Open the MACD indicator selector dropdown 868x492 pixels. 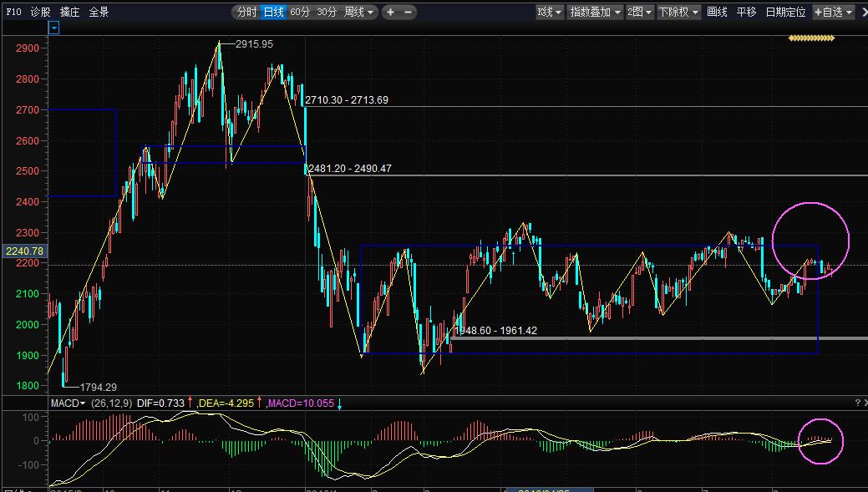[69, 403]
